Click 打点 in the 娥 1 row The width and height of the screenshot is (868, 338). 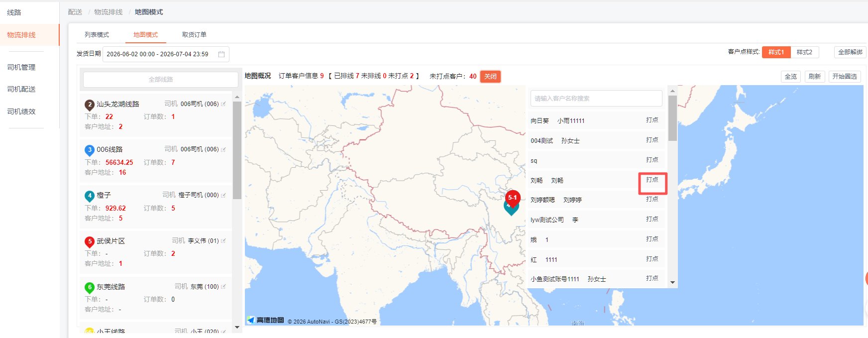(652, 239)
